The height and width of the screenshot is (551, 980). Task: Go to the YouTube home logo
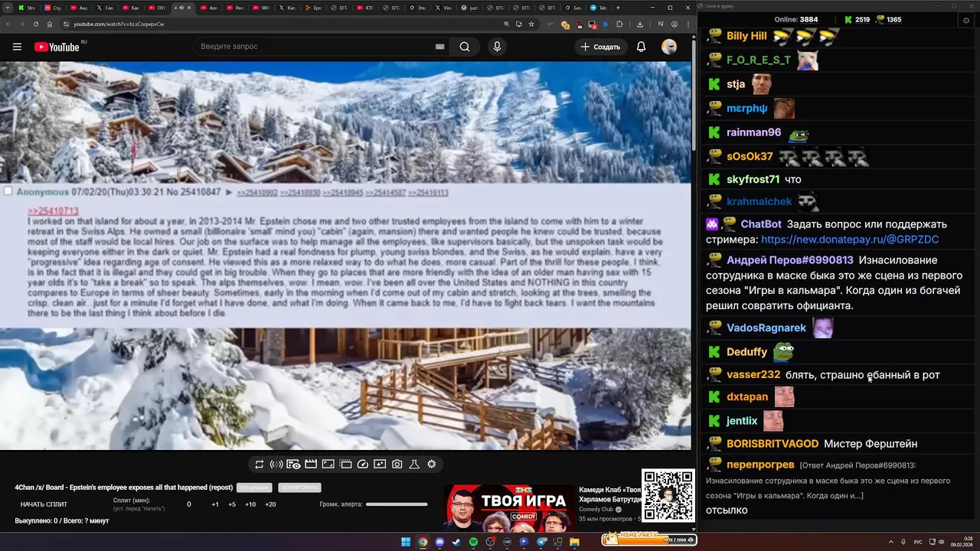click(x=57, y=47)
